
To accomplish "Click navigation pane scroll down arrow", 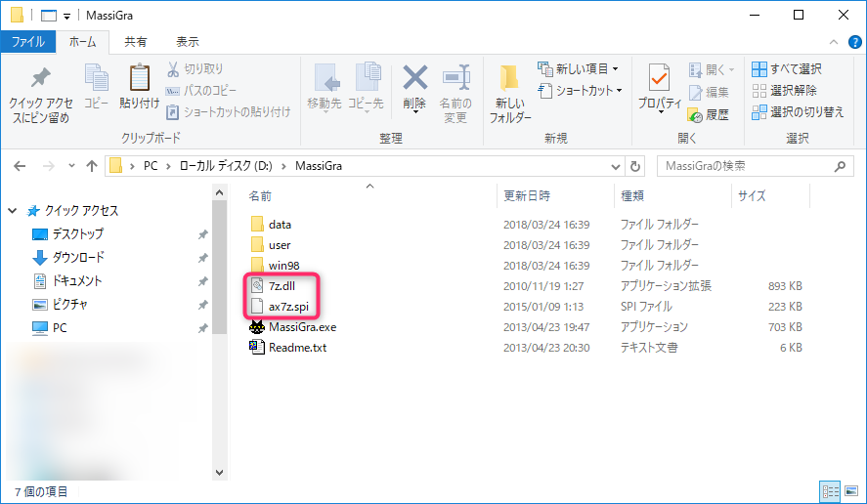I will coord(220,473).
